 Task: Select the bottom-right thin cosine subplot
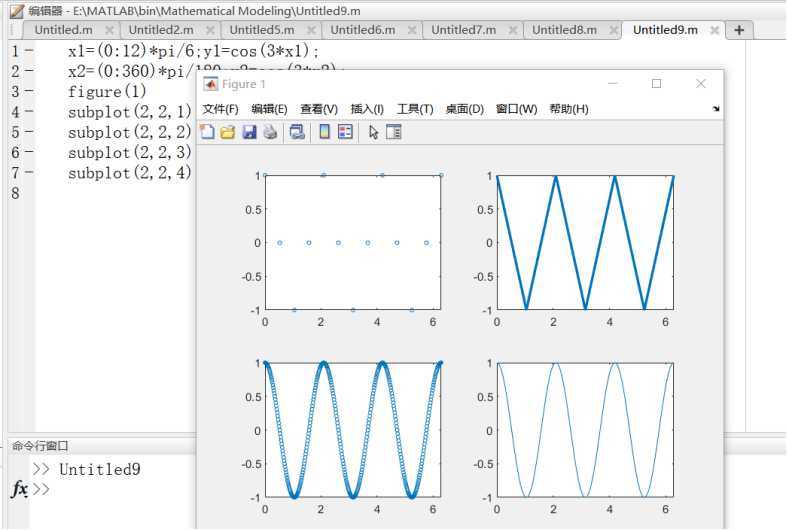coord(585,430)
